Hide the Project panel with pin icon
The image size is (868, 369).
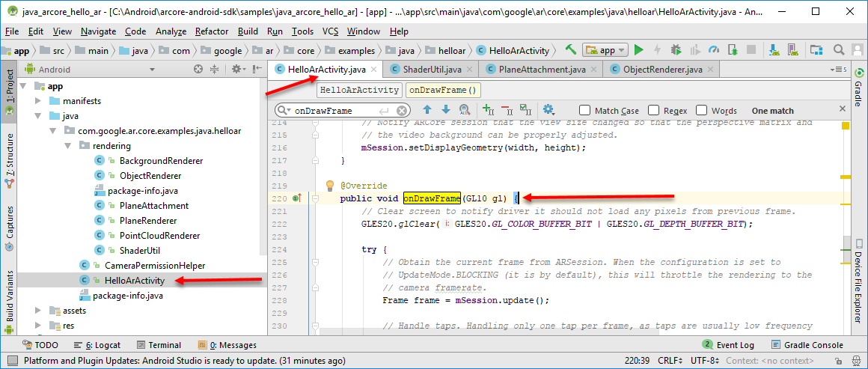pos(257,70)
